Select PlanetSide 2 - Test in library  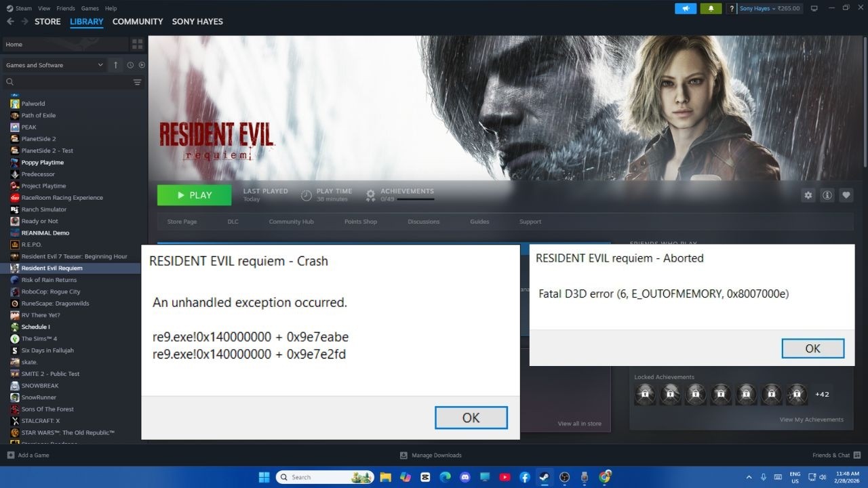click(x=47, y=150)
